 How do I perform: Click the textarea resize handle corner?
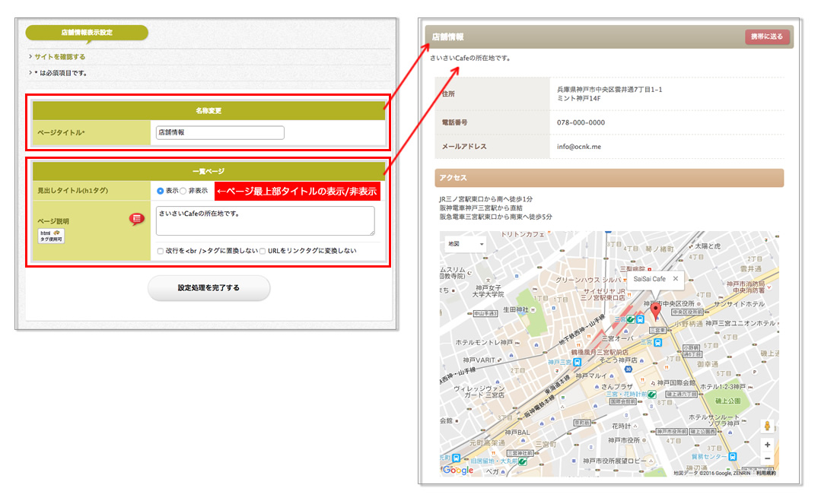click(x=372, y=232)
